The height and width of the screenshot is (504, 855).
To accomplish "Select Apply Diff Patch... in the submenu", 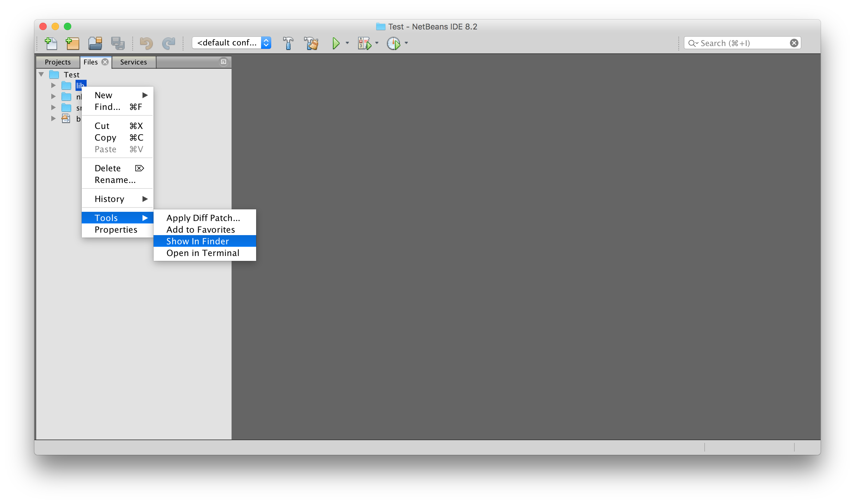I will pyautogui.click(x=205, y=218).
